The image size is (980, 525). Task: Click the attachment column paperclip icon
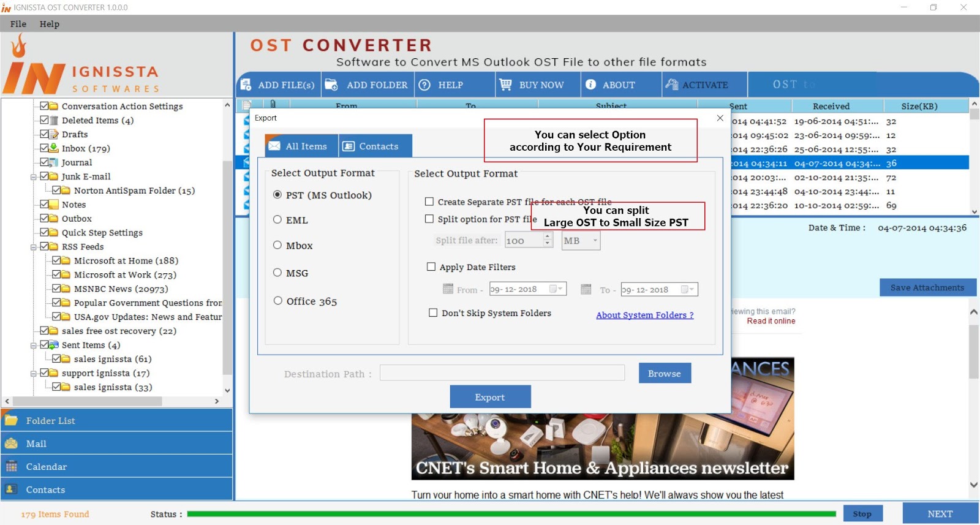(x=273, y=104)
